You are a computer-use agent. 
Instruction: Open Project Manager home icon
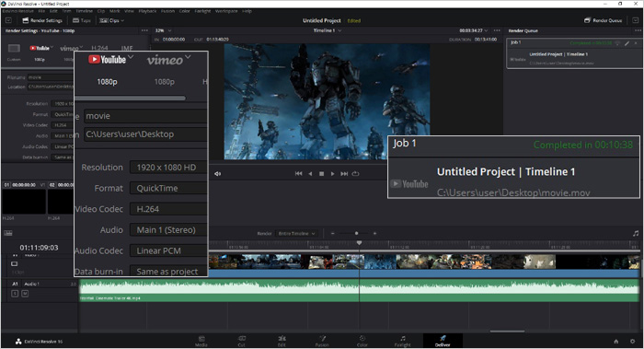click(x=616, y=342)
